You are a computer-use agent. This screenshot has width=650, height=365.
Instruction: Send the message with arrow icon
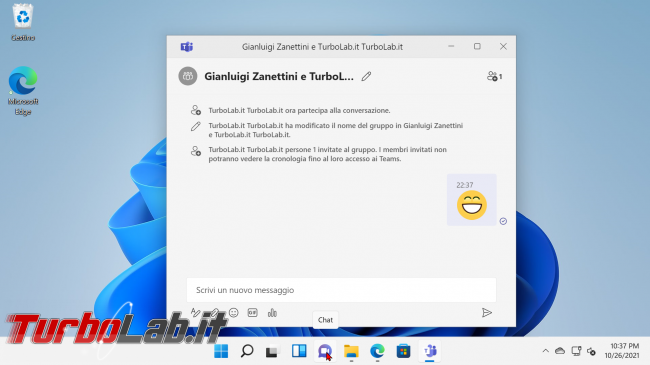click(487, 313)
